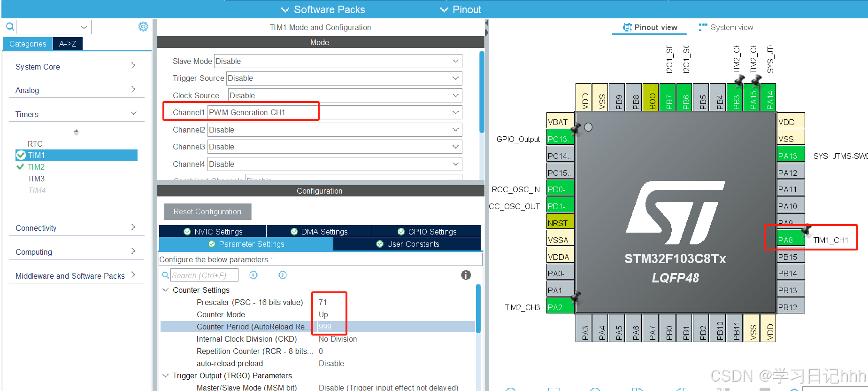Open the Parameter Settings tab
The width and height of the screenshot is (868, 391).
click(x=246, y=244)
